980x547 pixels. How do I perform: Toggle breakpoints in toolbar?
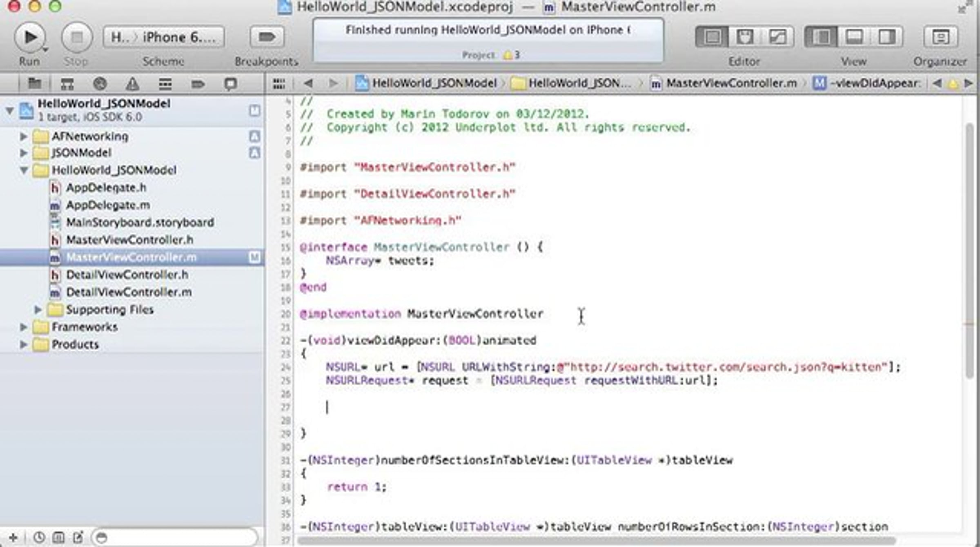coord(267,37)
